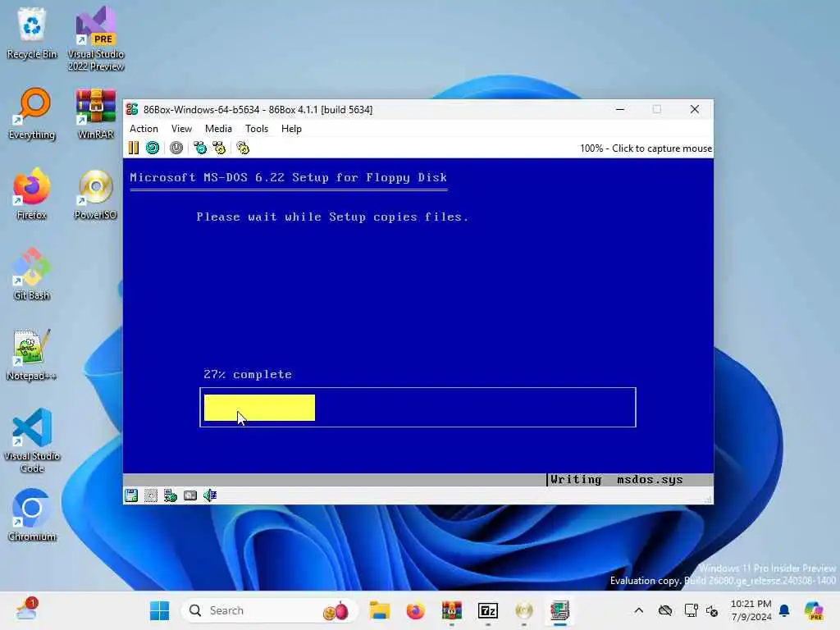Minimize the 86Box window
This screenshot has width=840, height=630.
[x=620, y=109]
